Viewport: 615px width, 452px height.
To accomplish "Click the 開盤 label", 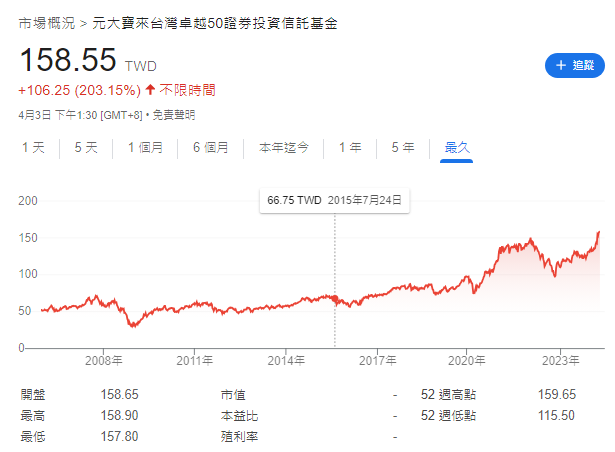I will tap(33, 395).
